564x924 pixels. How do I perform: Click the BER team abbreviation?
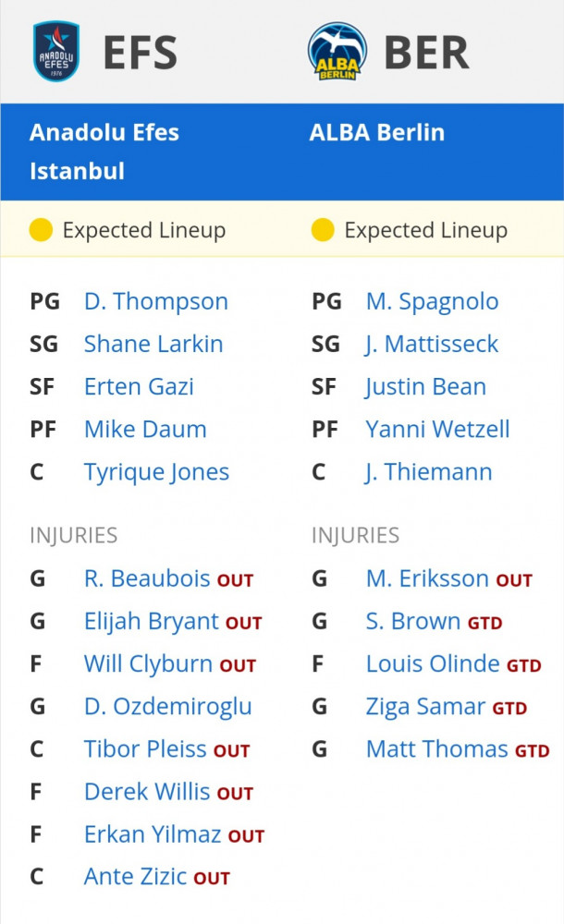click(x=426, y=52)
